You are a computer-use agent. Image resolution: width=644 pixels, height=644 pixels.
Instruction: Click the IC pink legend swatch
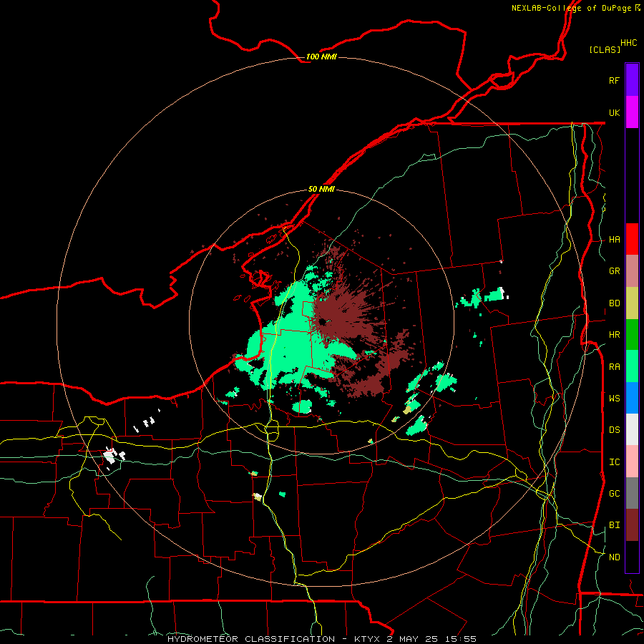coord(632,462)
